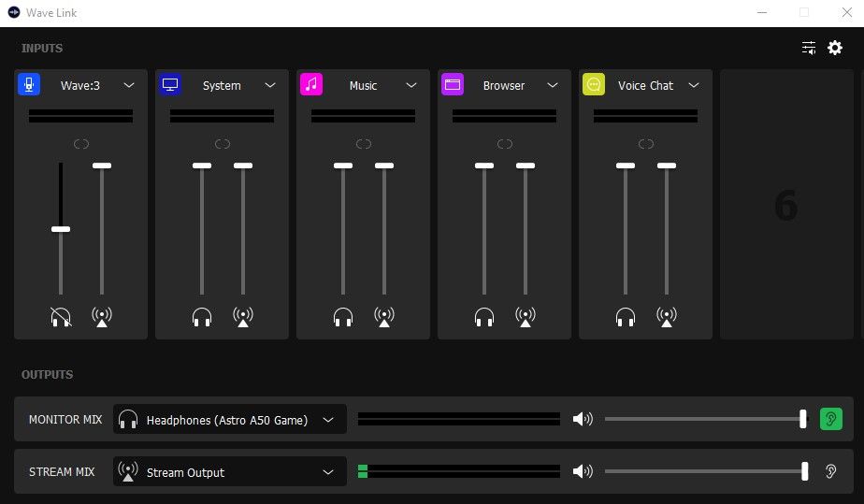Mute Voice Chat in the stream mix
Image resolution: width=864 pixels, height=504 pixels.
[x=666, y=317]
